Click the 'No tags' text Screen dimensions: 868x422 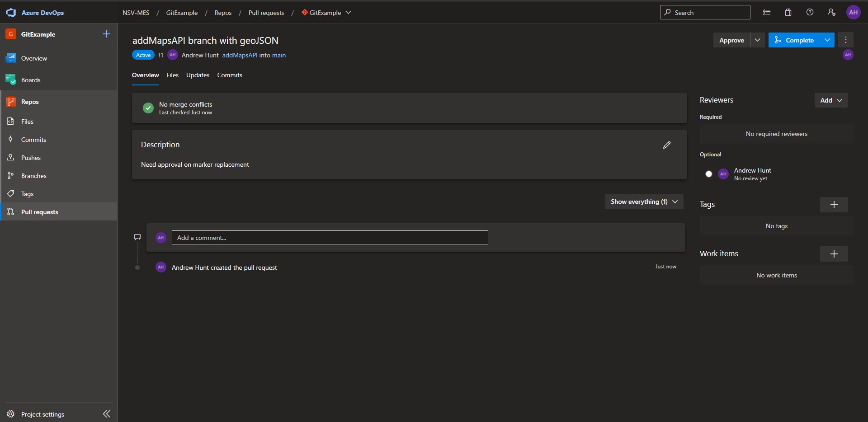tap(776, 226)
